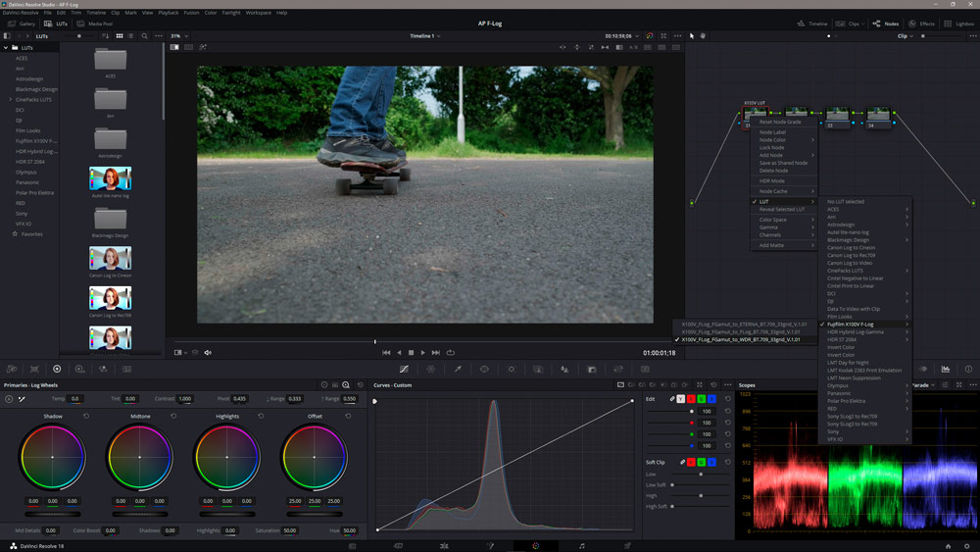The width and height of the screenshot is (980, 552).
Task: Adjust the Midtone color wheel
Action: (139, 458)
